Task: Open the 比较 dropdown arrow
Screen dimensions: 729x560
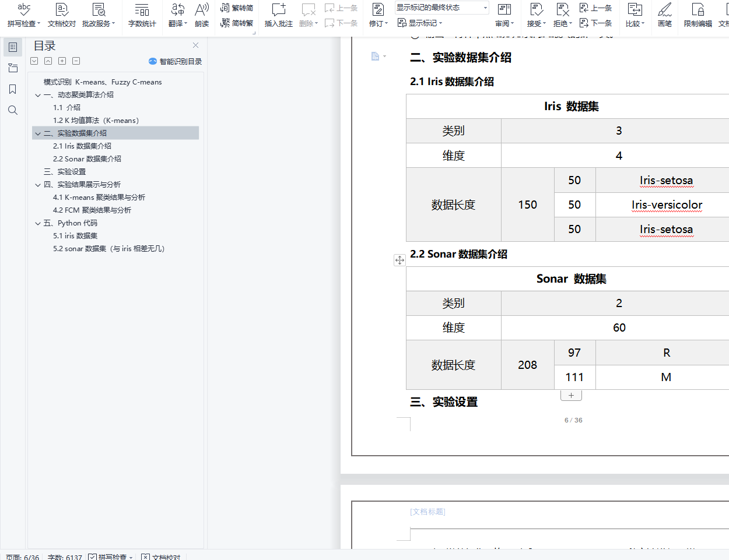Action: pos(643,24)
